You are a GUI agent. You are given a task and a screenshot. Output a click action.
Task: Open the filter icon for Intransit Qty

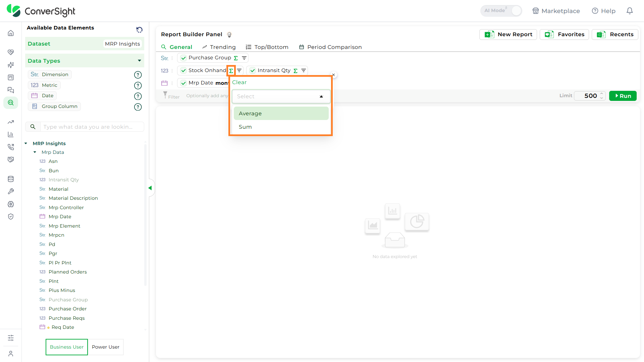tap(303, 71)
